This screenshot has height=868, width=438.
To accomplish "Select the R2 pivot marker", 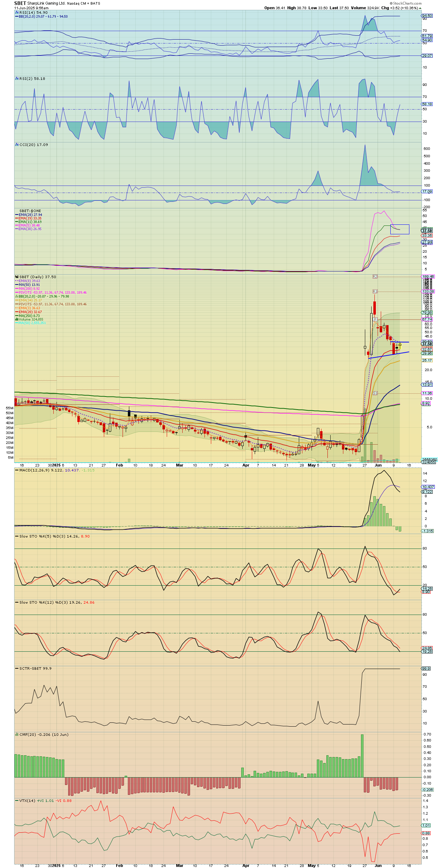I will click(375, 276).
